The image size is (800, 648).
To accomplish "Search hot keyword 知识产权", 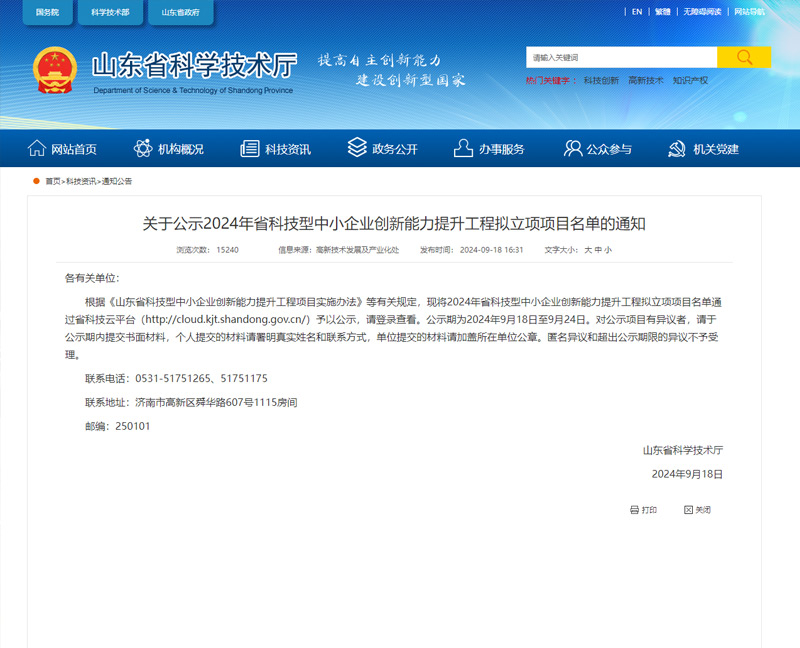I will coord(690,81).
